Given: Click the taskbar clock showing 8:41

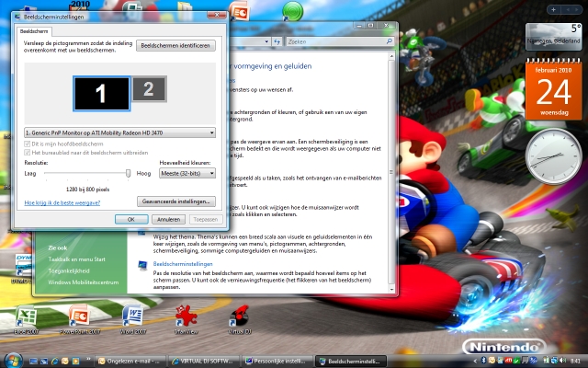Looking at the screenshot, I should [x=575, y=362].
